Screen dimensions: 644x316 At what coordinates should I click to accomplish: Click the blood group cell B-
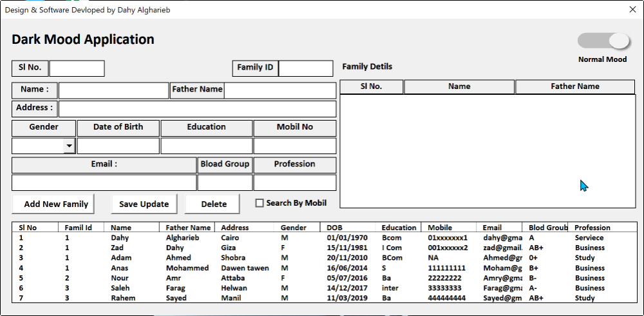(533, 278)
